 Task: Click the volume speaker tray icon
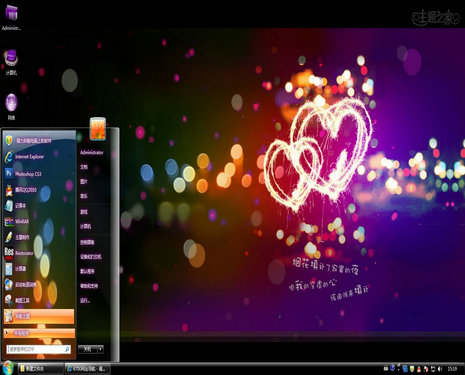[440, 368]
